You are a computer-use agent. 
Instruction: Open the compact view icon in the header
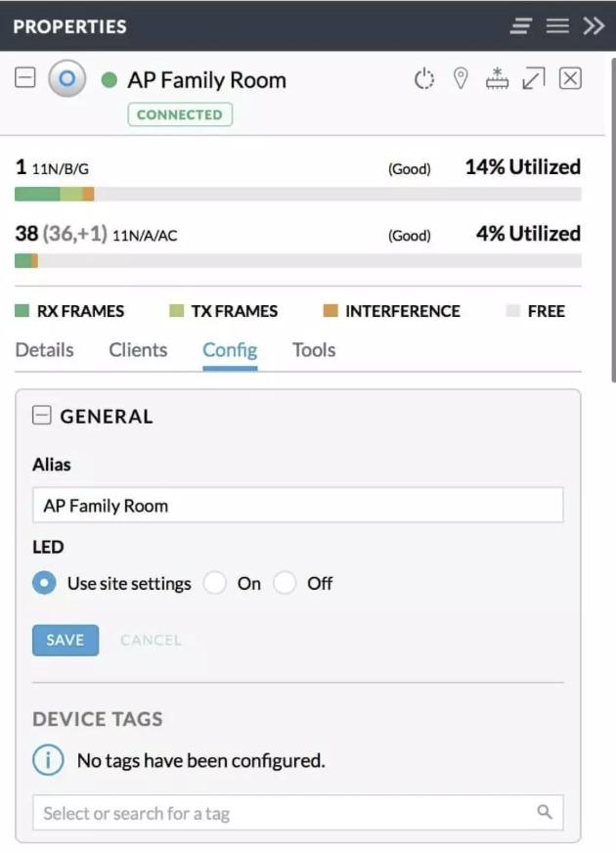coord(523,26)
